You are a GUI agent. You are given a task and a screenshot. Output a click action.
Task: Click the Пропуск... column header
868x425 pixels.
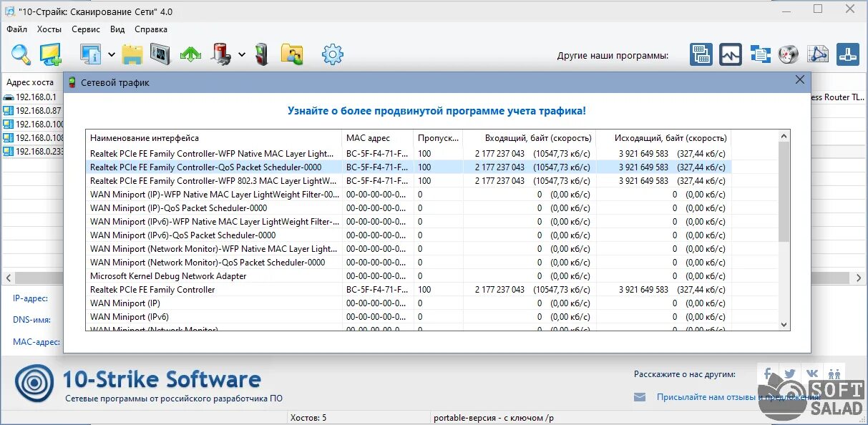click(x=438, y=138)
